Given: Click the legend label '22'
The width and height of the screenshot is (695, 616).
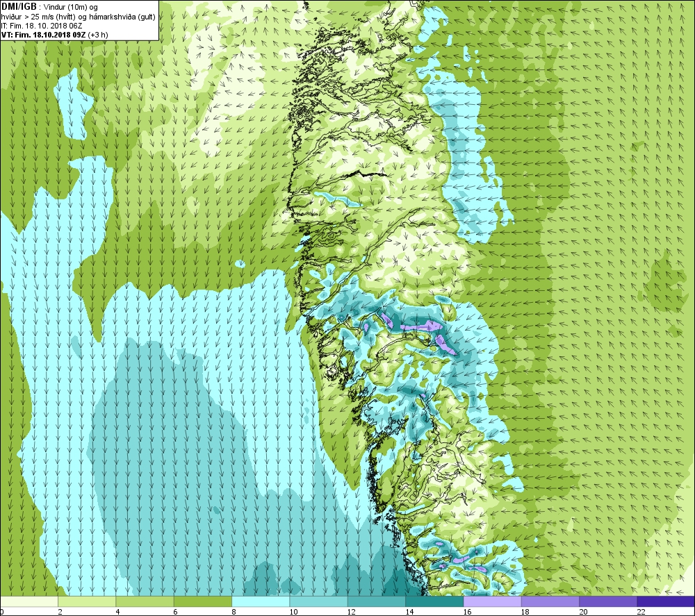Looking at the screenshot, I should point(641,612).
